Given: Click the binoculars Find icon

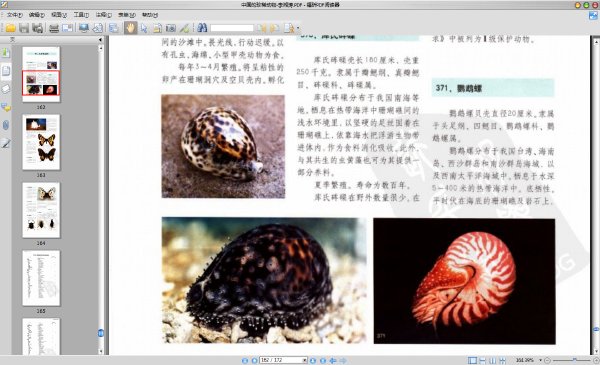Looking at the screenshot, I should tap(202, 28).
